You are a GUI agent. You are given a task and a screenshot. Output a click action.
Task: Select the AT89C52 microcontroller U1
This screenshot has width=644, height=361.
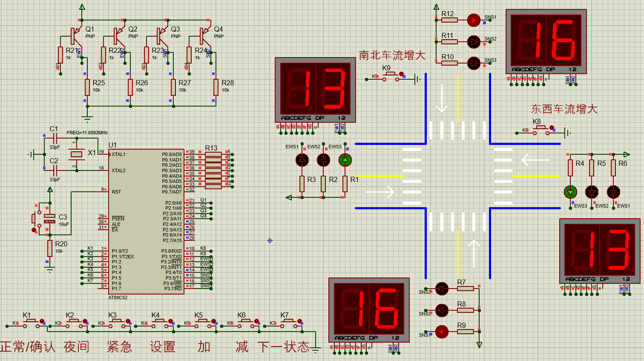pos(147,222)
